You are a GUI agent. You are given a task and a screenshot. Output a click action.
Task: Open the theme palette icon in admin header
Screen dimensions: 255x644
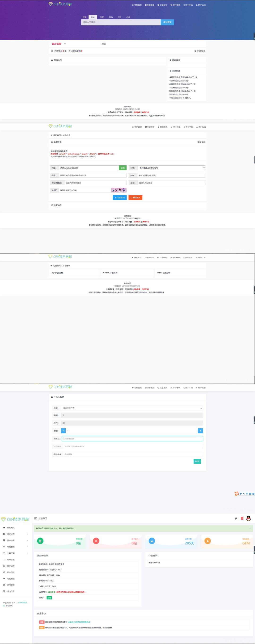236,519
